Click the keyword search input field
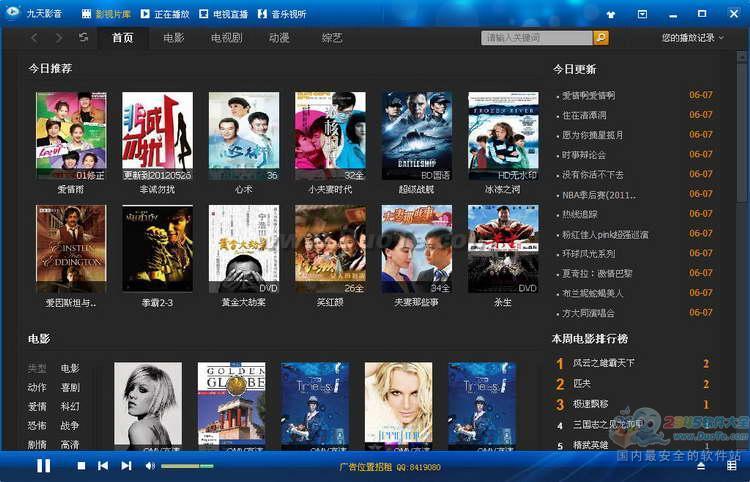Screen dimensions: 750x482 [x=537, y=37]
